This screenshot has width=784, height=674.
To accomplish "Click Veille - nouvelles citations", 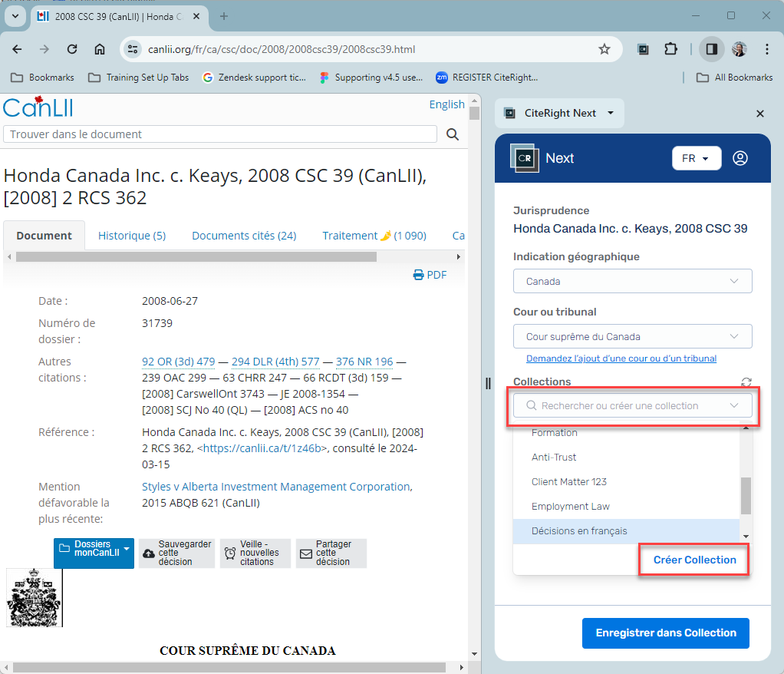I will [x=255, y=553].
